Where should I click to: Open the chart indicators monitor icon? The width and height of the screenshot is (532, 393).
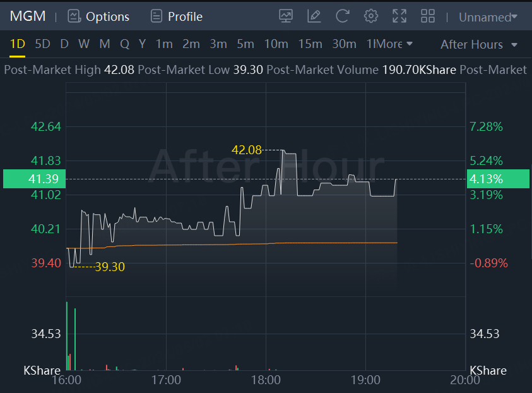(x=286, y=16)
